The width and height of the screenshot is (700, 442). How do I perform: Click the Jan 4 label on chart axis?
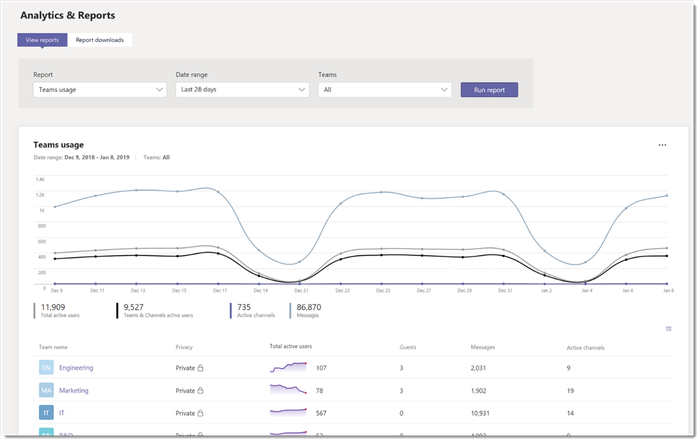(x=587, y=291)
